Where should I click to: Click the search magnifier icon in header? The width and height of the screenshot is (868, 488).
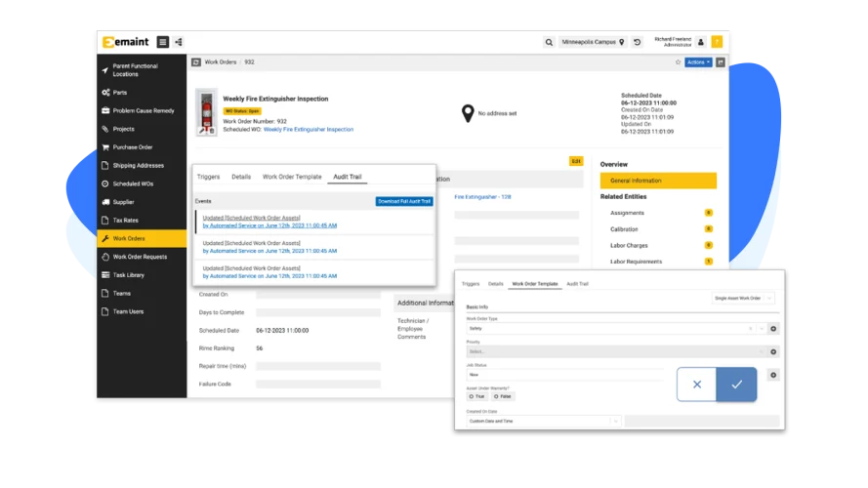click(549, 42)
